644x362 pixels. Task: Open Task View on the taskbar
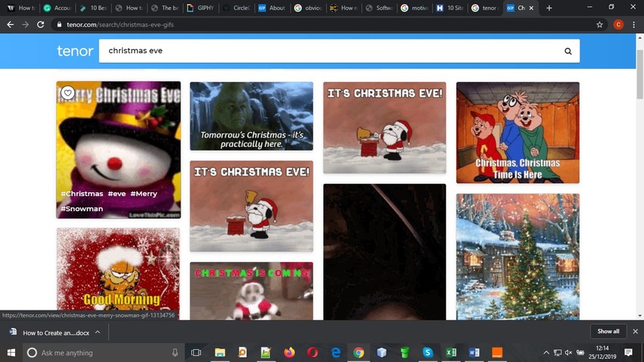tap(196, 353)
